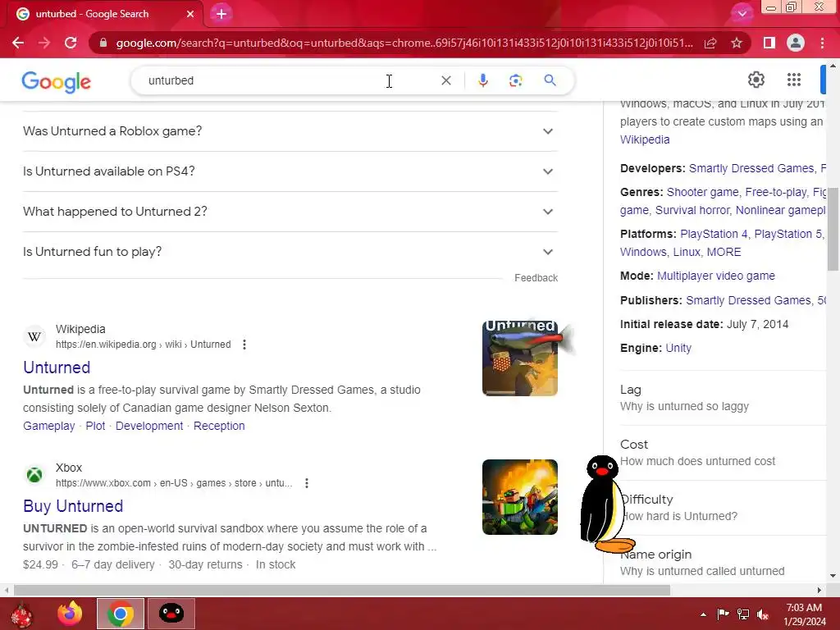Open the Plot sitelink
This screenshot has width=840, height=630.
pyautogui.click(x=95, y=426)
